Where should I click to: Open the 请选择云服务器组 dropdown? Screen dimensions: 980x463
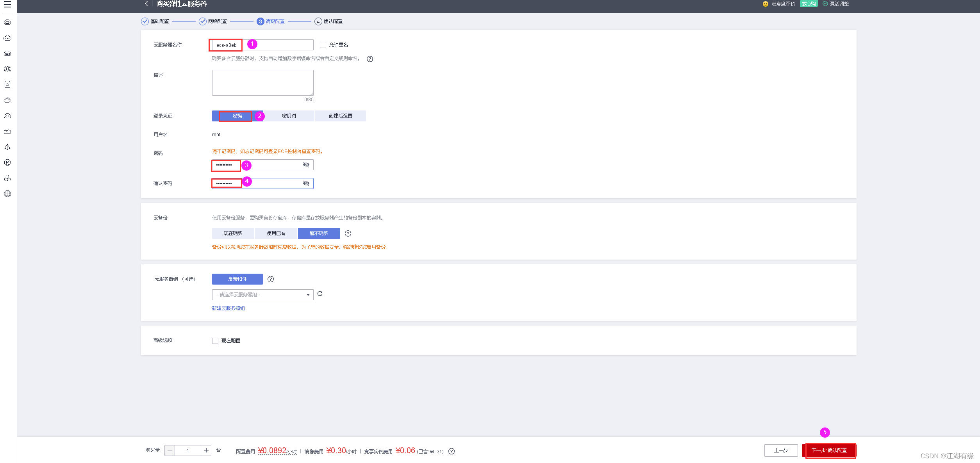point(262,295)
